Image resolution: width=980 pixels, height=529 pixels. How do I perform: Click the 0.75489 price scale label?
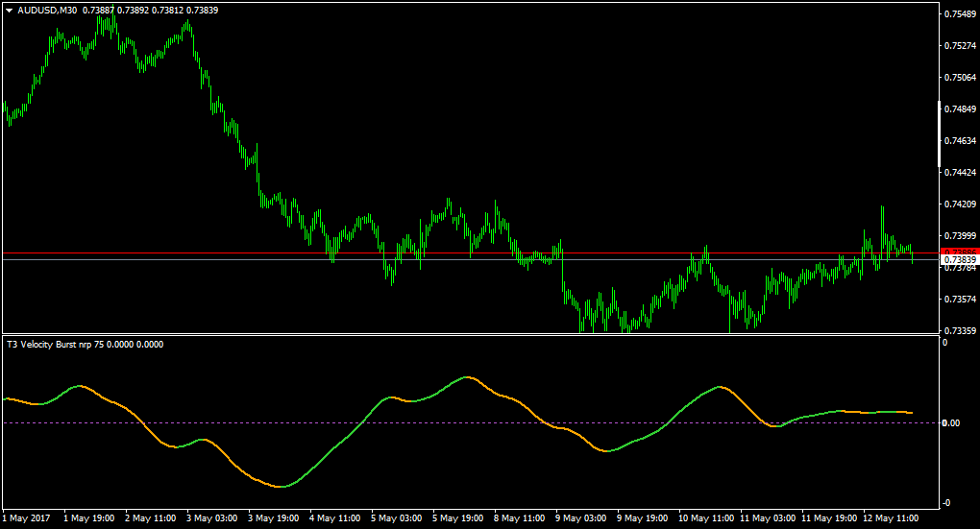(960, 13)
